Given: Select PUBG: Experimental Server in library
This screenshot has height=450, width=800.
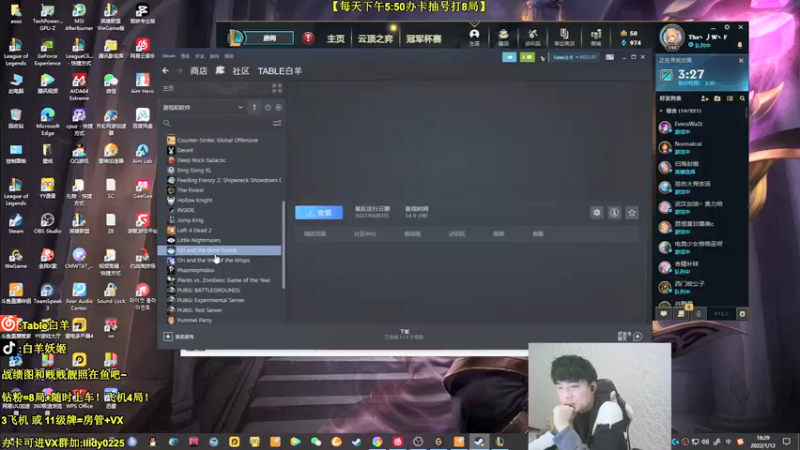Looking at the screenshot, I should pos(211,300).
